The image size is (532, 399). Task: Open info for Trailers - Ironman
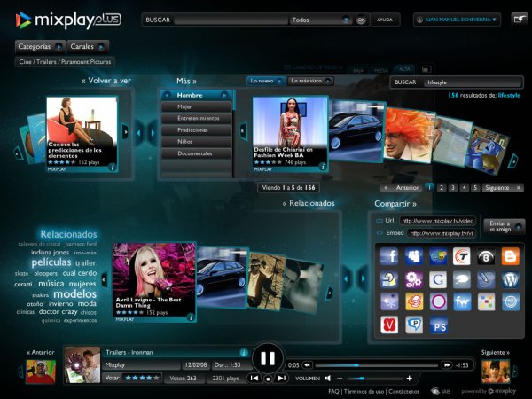click(244, 353)
